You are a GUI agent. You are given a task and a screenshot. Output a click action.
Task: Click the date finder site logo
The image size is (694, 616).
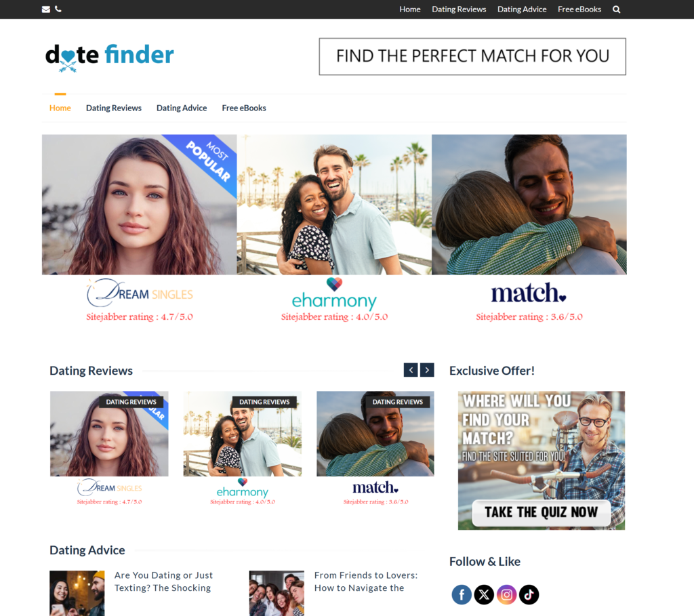(x=109, y=57)
